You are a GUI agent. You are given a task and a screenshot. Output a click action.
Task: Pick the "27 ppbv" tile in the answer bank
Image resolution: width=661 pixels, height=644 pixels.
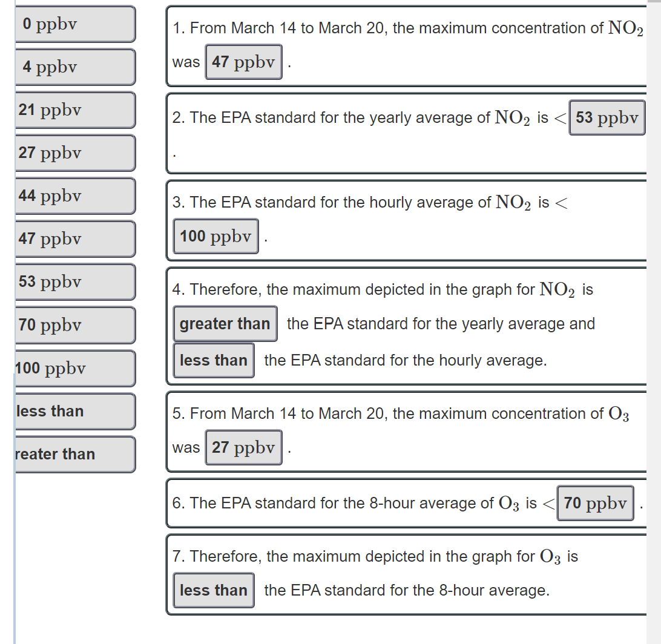pos(75,153)
